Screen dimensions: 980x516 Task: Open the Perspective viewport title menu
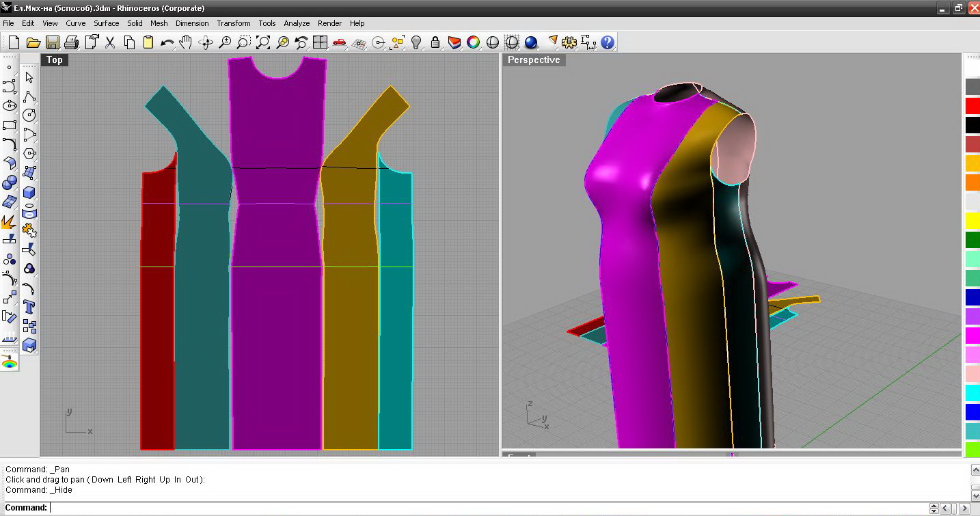534,60
